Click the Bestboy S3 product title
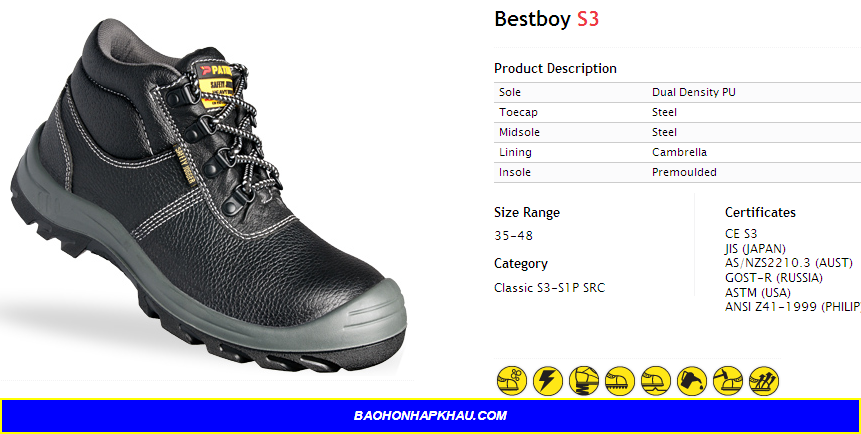861x434 pixels. click(546, 19)
